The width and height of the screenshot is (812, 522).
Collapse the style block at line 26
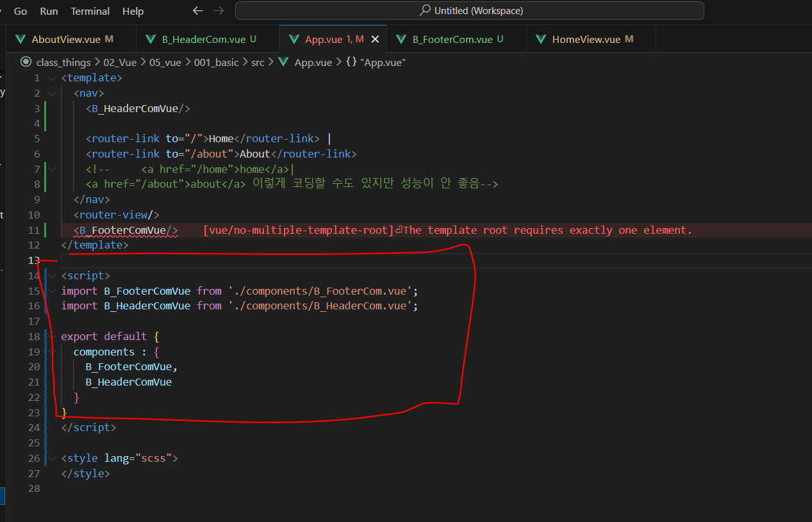[51, 458]
